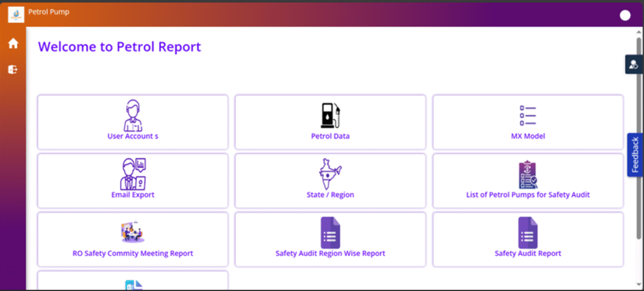Click the Petrol Pump app logo
Image resolution: width=644 pixels, height=291 pixels.
[x=16, y=14]
